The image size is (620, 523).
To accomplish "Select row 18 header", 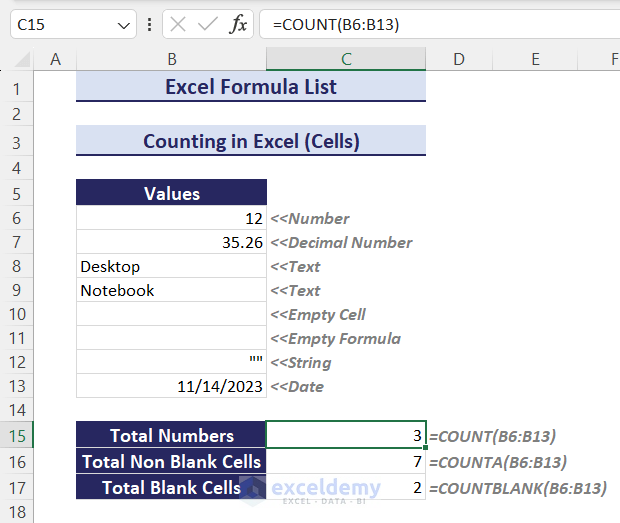I will point(17,512).
